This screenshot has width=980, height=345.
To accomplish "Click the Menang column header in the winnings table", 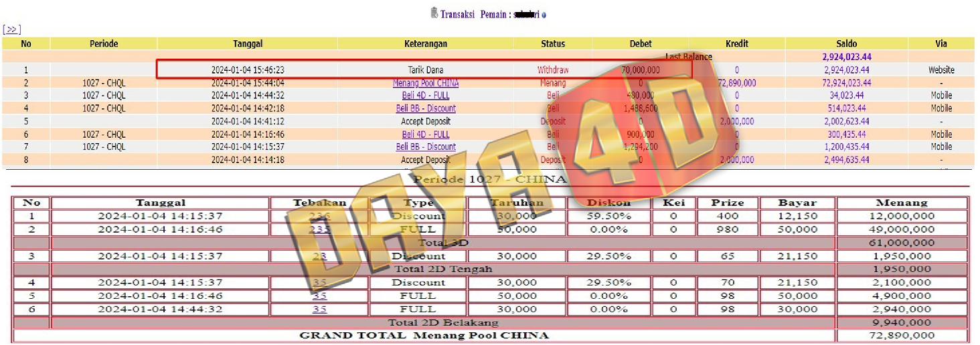I will click(901, 203).
